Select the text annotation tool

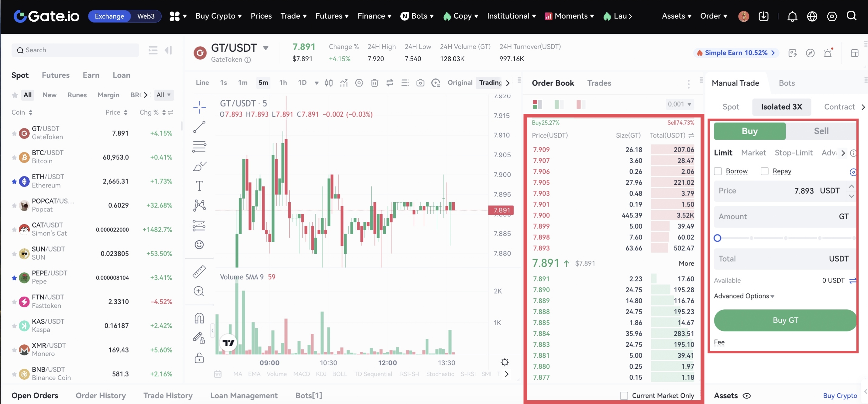click(x=199, y=186)
